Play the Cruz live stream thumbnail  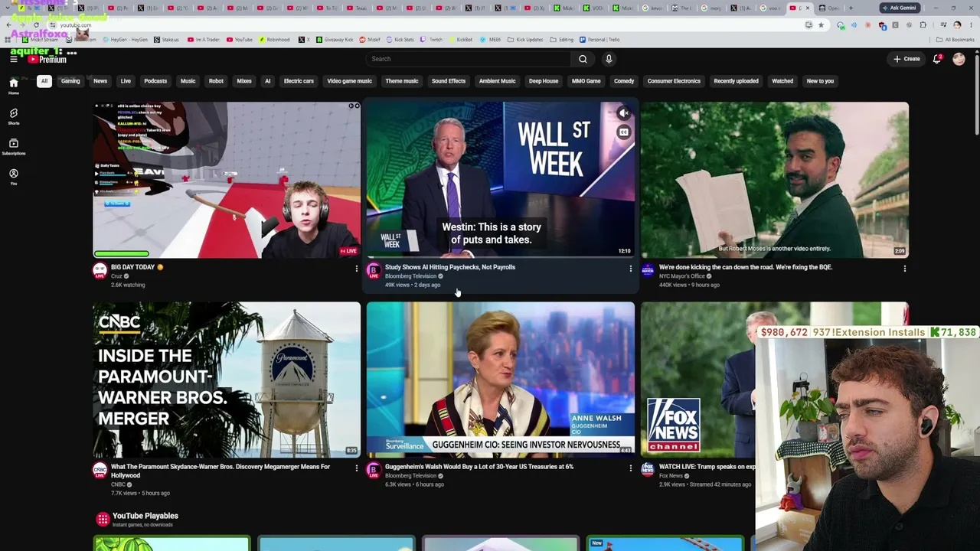(227, 181)
